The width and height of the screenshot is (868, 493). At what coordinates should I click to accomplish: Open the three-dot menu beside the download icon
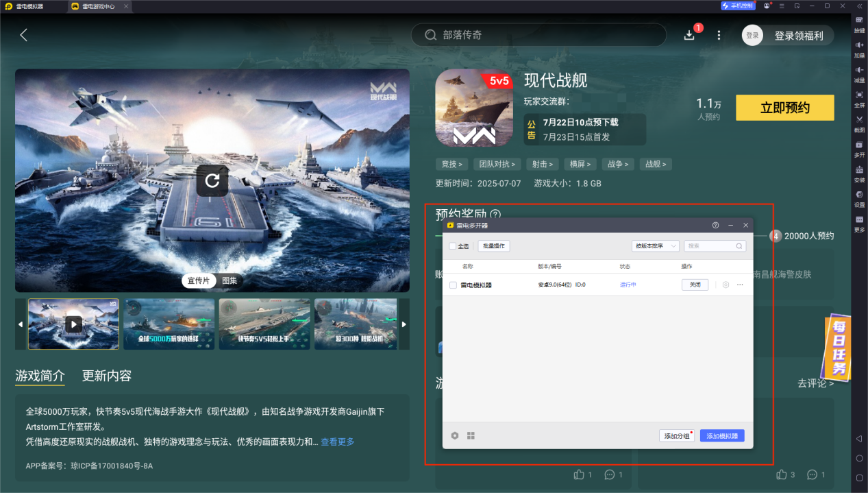(x=717, y=34)
